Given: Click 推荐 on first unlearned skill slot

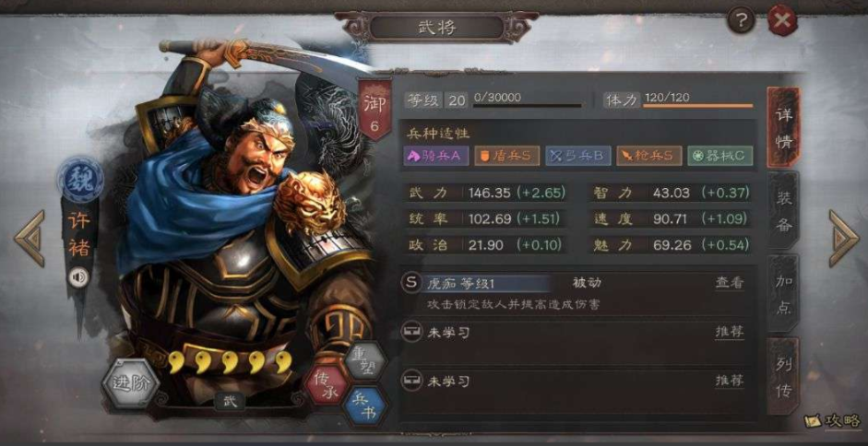Looking at the screenshot, I should click(729, 332).
